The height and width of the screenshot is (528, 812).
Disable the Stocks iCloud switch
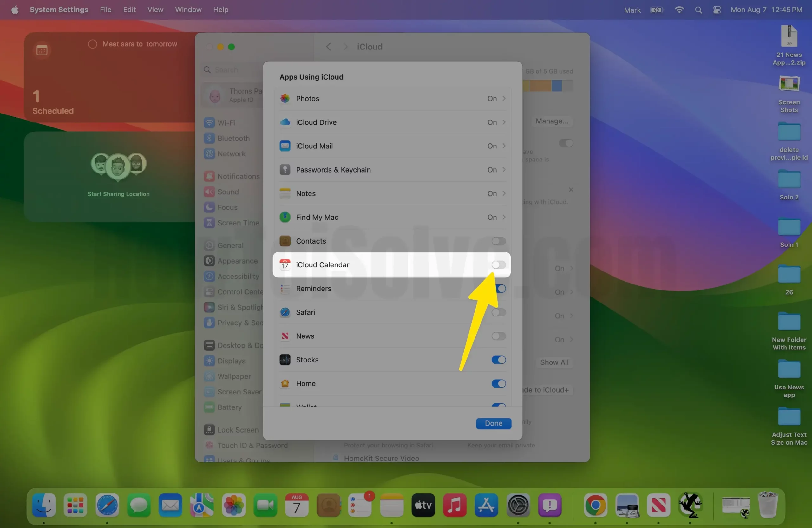pyautogui.click(x=498, y=360)
